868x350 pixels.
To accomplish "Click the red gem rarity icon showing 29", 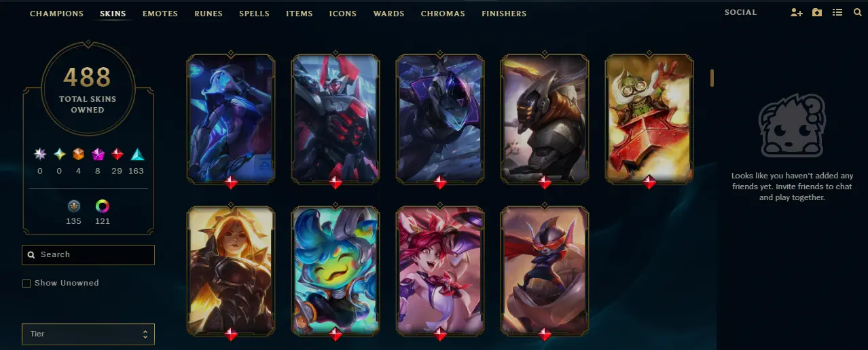I will 117,154.
